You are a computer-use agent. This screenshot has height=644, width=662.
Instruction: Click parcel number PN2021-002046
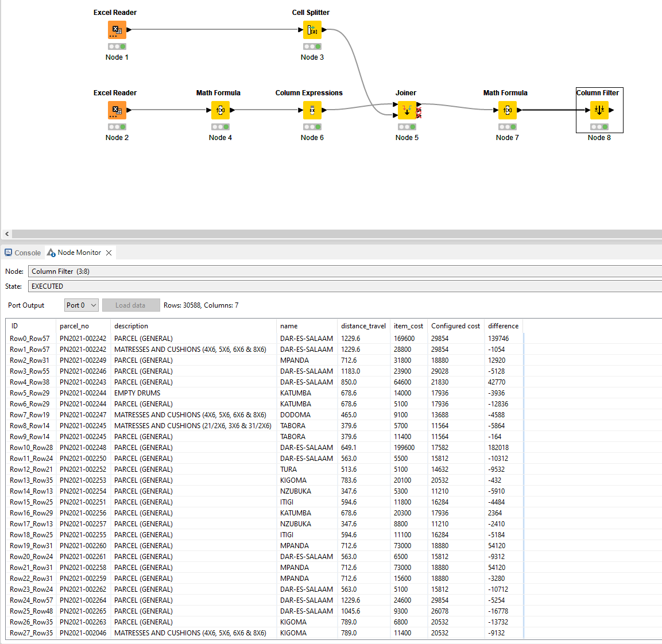pyautogui.click(x=83, y=633)
